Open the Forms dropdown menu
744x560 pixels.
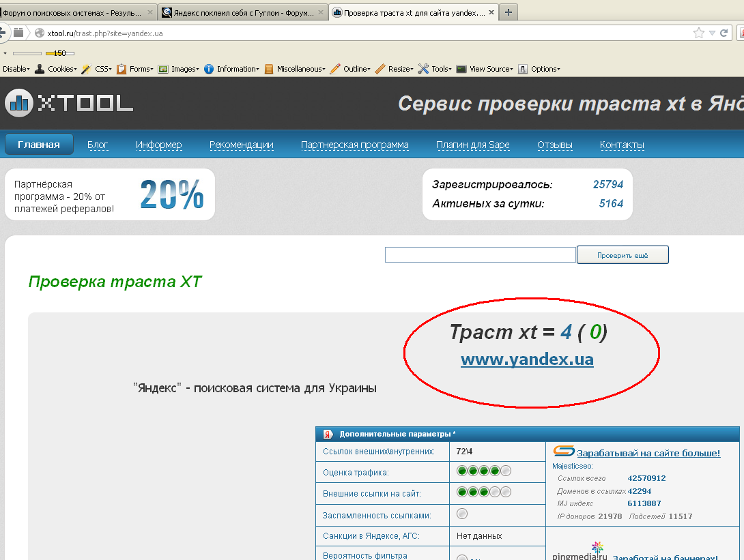click(135, 69)
